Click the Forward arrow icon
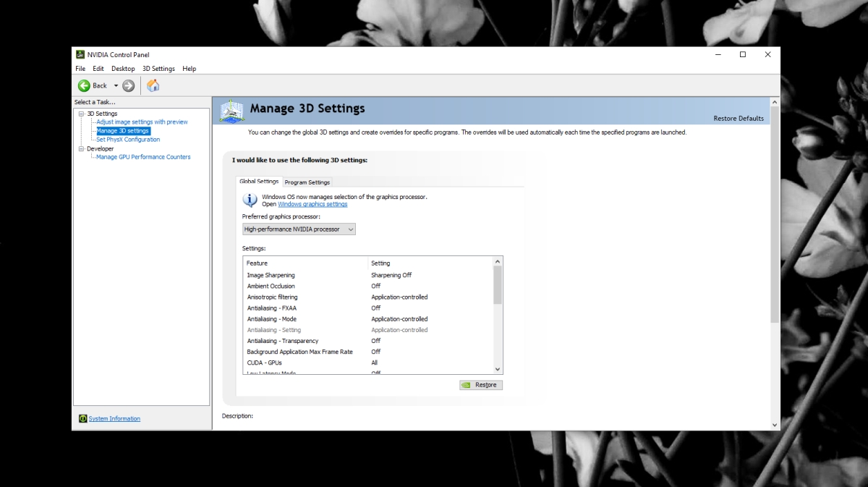The image size is (868, 487). pos(129,85)
